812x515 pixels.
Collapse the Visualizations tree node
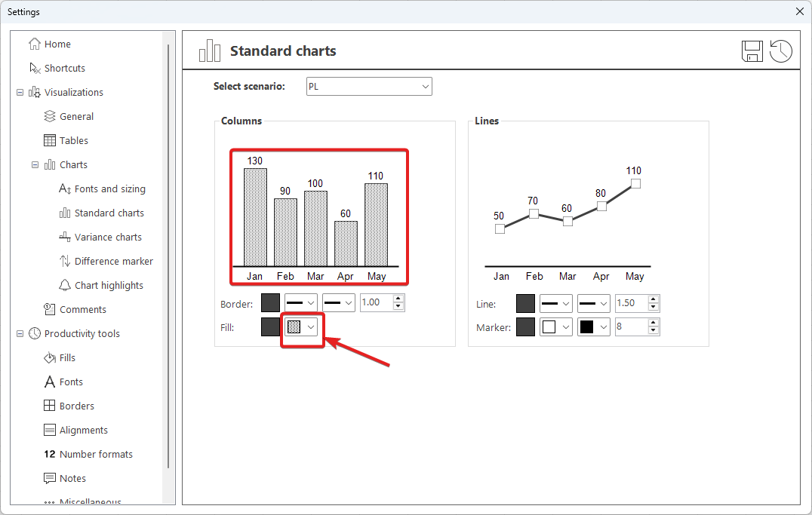point(20,92)
